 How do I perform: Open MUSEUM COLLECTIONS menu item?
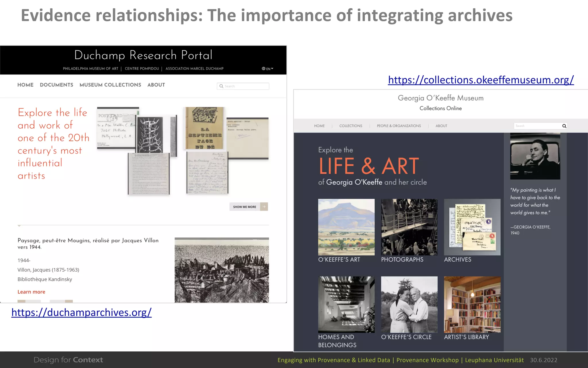tap(110, 85)
